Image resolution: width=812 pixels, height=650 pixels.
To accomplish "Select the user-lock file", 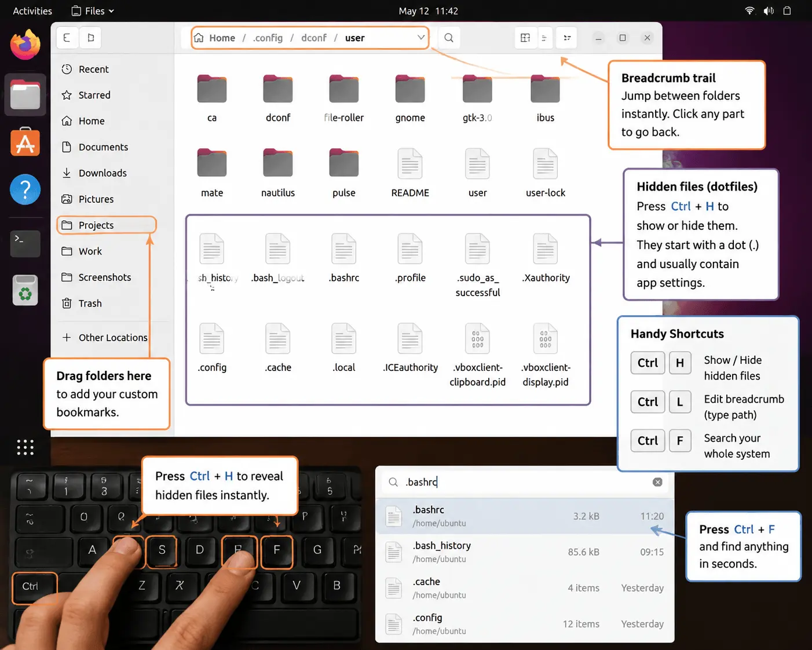I will coord(546,173).
